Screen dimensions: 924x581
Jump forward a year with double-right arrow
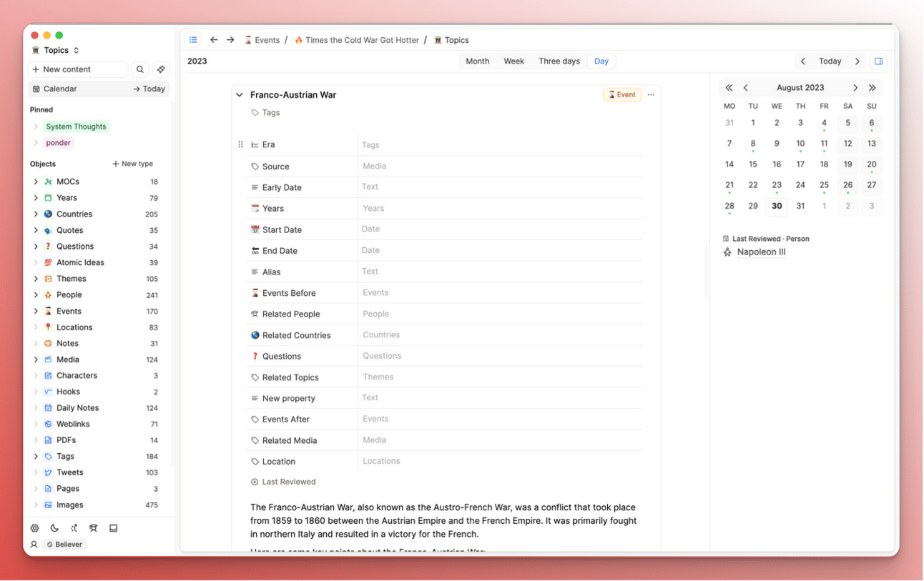click(873, 88)
